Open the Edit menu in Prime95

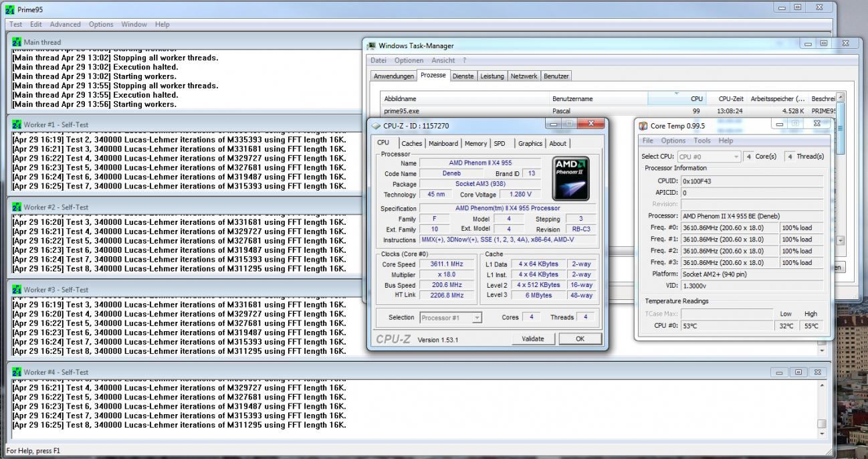(36, 24)
